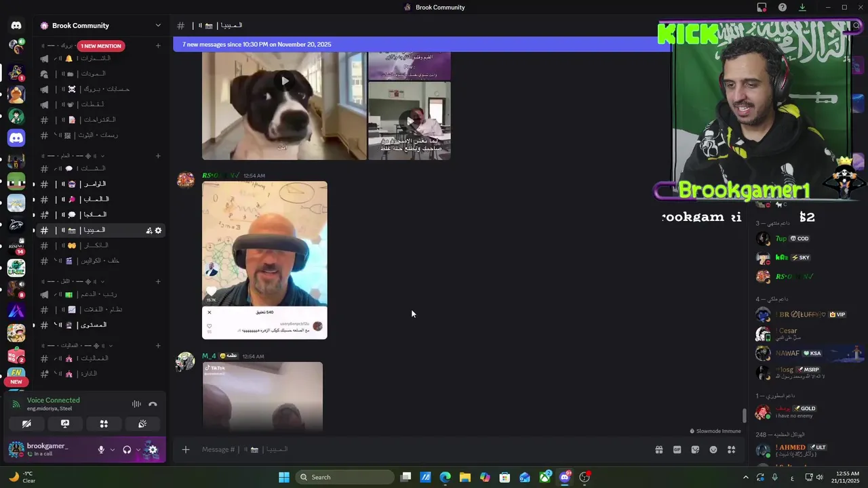Open the خلف الكواليس channel
Screen dimensions: 868x488
[100, 261]
